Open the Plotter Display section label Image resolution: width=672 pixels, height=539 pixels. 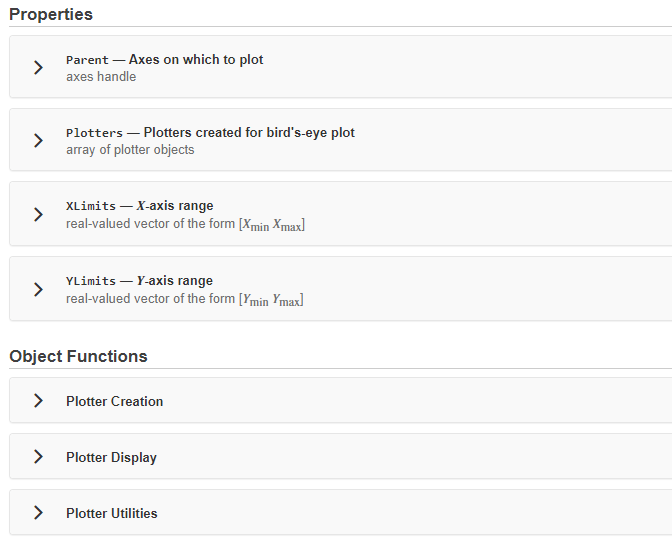(111, 457)
